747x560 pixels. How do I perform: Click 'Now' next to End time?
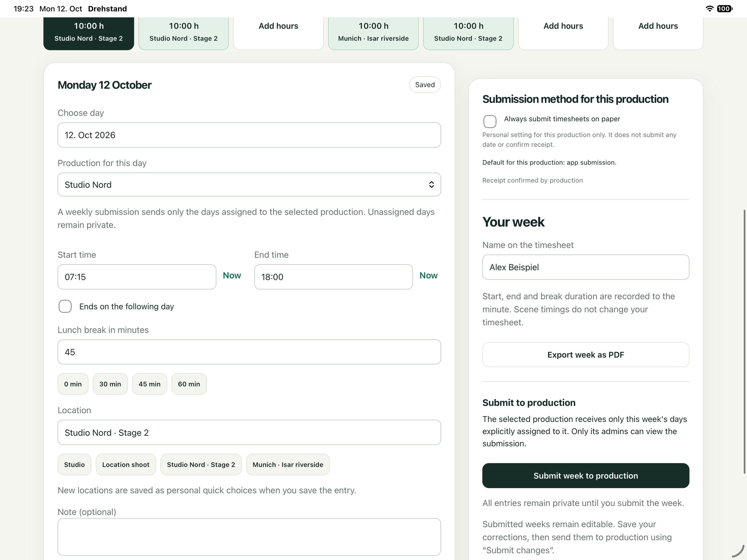coord(428,275)
